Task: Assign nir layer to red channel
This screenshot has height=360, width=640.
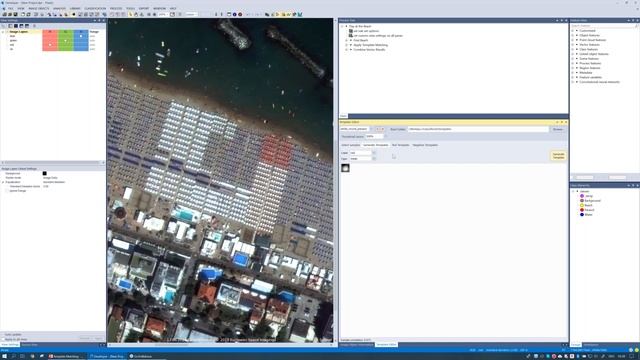Action: pyautogui.click(x=50, y=49)
